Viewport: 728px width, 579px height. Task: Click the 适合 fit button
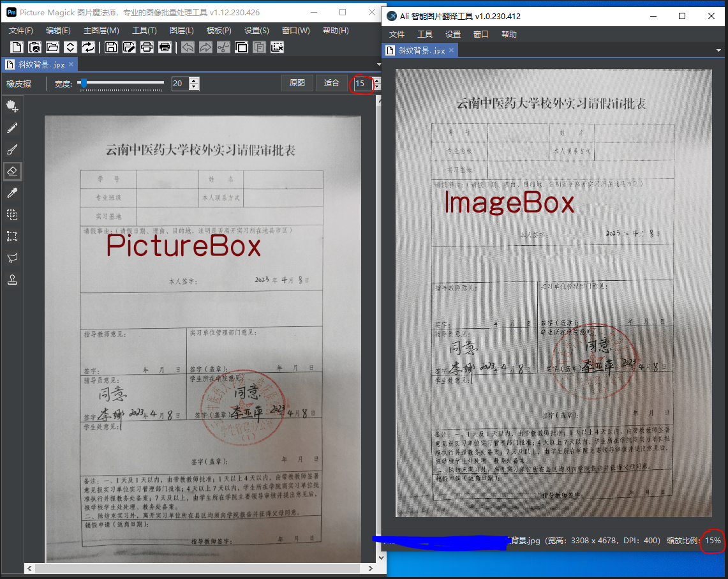(x=332, y=83)
